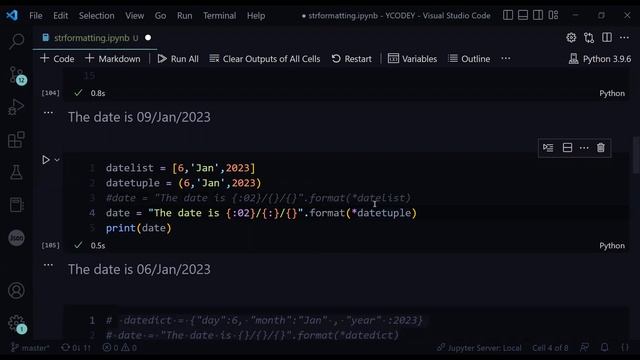Click Cell 4 of 8 status item

pyautogui.click(x=550, y=348)
